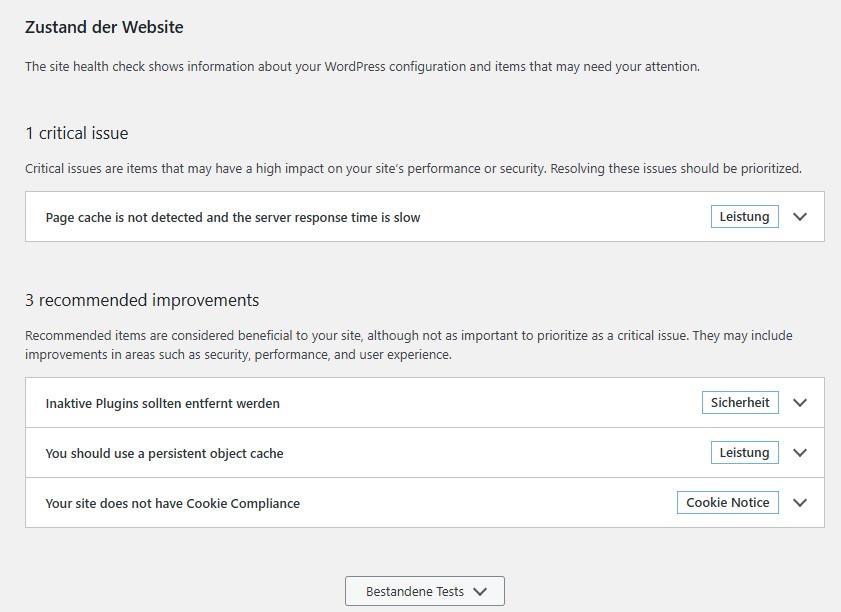Open 'Page cache is not detected' item title
Screen dimensions: 841x612
pyautogui.click(x=233, y=217)
